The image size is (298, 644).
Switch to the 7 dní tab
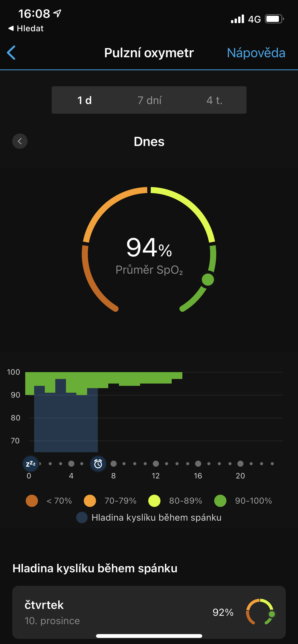click(149, 100)
